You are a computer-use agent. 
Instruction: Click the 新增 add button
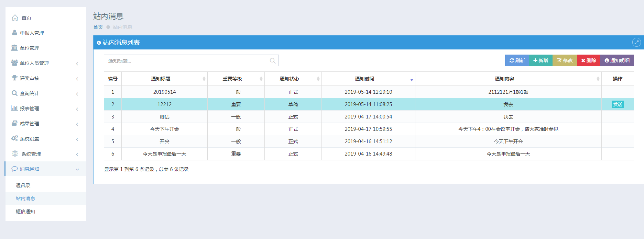point(541,60)
